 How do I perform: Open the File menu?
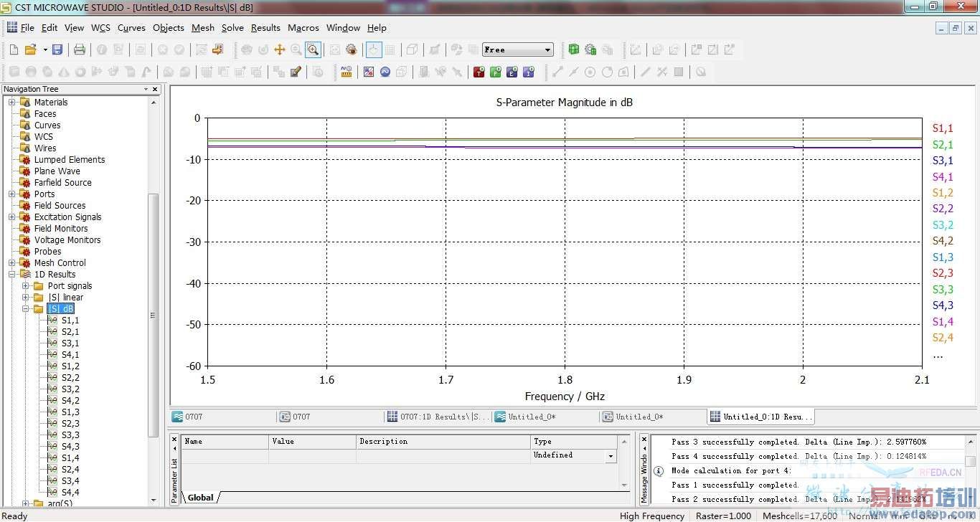(27, 28)
